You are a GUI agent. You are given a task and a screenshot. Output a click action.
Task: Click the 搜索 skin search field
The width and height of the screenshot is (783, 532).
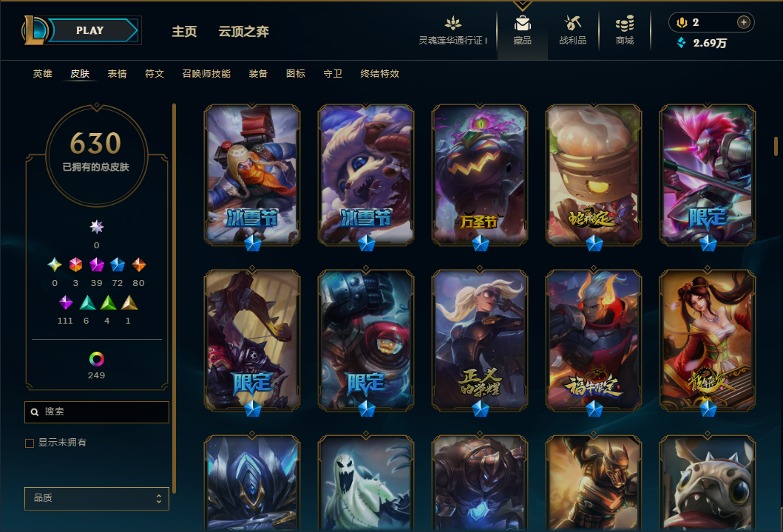point(97,412)
